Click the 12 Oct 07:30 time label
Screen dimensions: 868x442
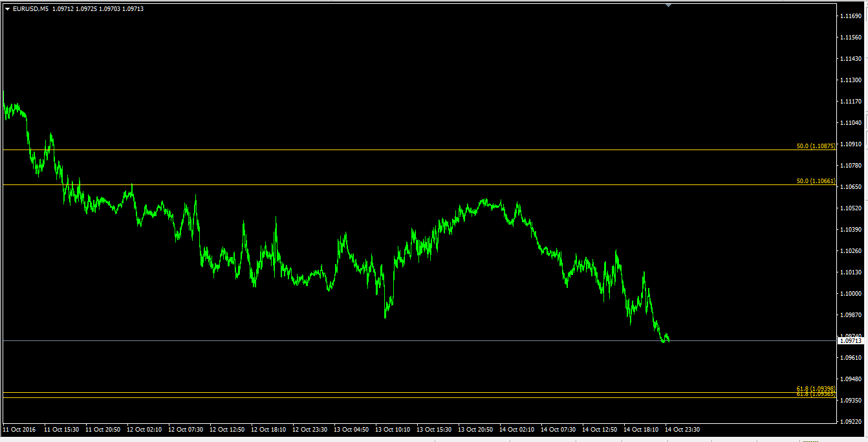(x=186, y=429)
